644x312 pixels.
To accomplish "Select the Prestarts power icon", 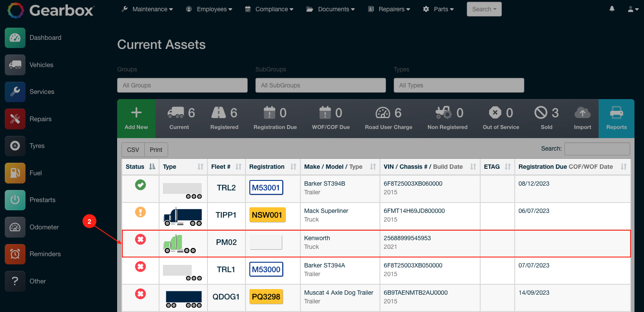I will click(15, 200).
